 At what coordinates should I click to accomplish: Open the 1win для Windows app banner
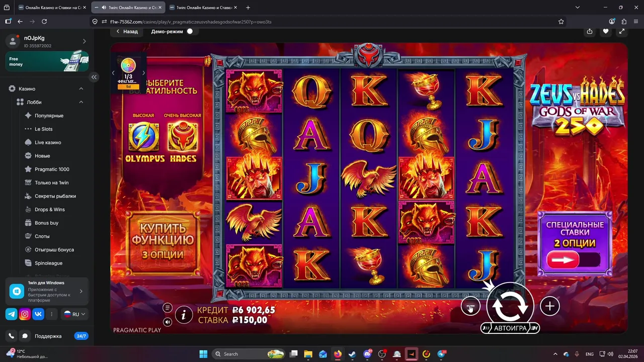[x=47, y=291]
